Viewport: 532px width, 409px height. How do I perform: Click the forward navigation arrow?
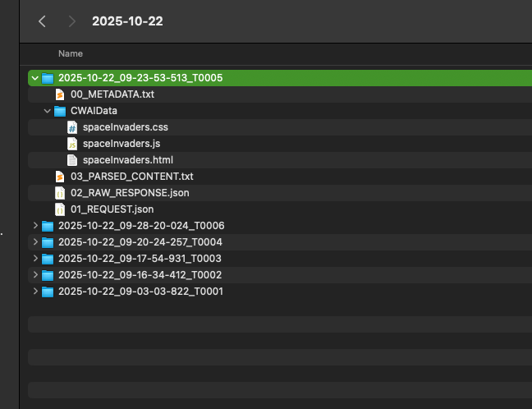[72, 21]
